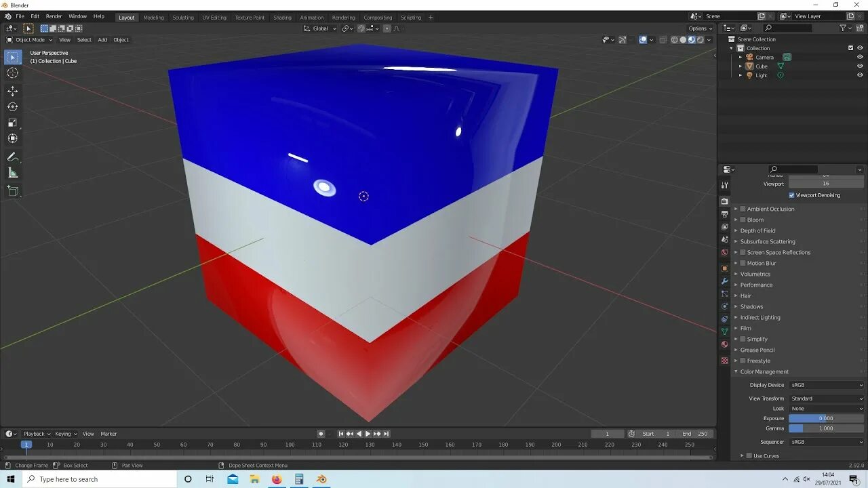Activate the 3D Cursor tool

click(x=12, y=73)
